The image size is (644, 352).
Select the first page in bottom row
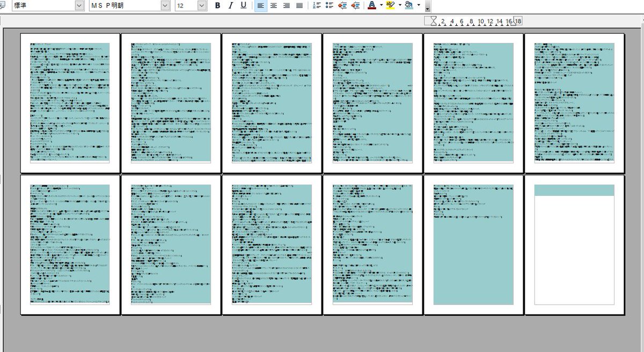tap(70, 245)
